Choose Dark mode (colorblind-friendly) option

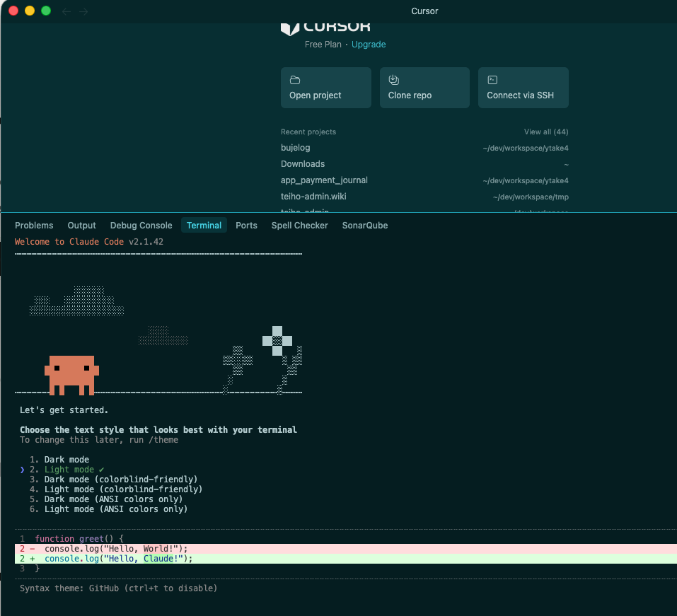pos(120,480)
